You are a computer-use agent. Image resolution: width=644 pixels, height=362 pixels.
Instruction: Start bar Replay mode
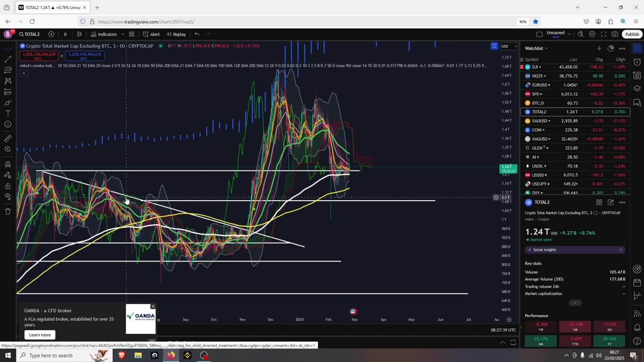[176, 34]
